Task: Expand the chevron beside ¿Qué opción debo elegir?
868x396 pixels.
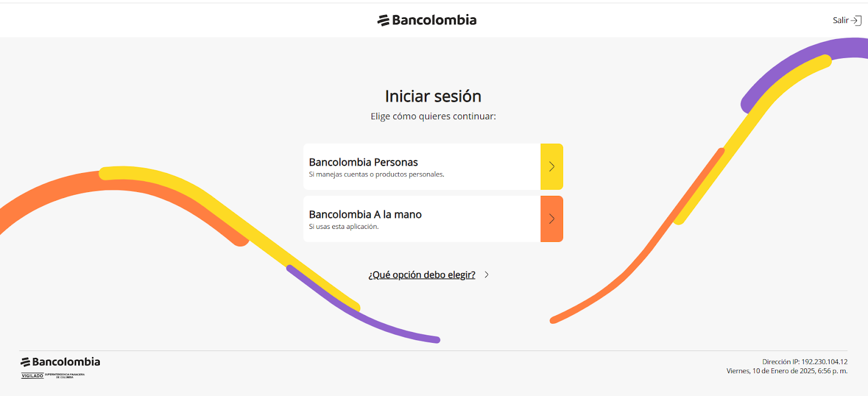Action: coord(487,274)
